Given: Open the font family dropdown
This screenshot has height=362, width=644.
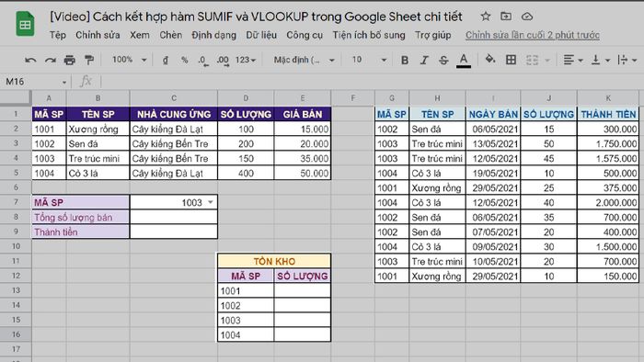Looking at the screenshot, I should 304,60.
